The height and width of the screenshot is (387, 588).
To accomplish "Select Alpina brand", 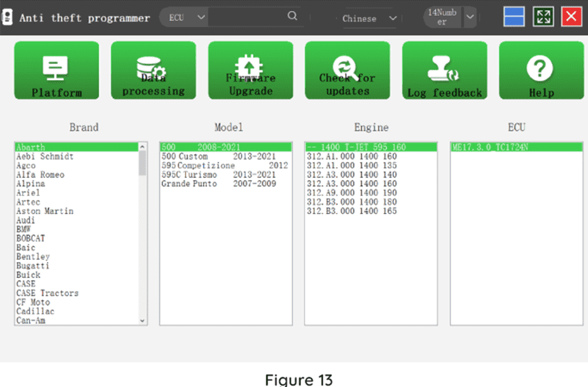I will tap(77, 184).
